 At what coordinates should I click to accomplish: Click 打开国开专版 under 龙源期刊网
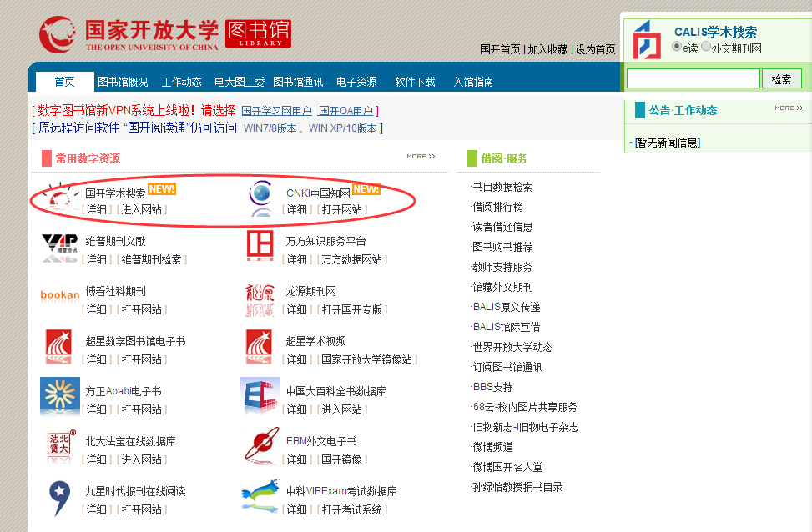tap(351, 309)
